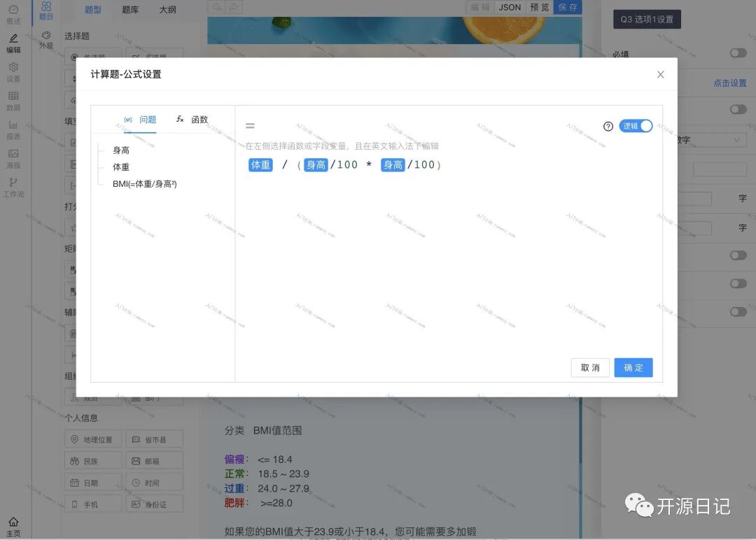
Task: Click the 选择题 section heading
Action: coord(77,36)
